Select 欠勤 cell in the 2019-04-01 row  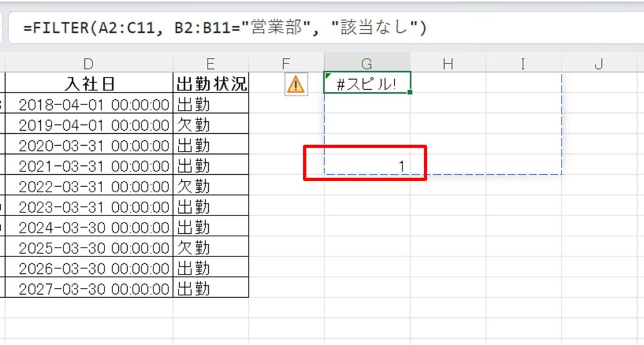point(211,124)
